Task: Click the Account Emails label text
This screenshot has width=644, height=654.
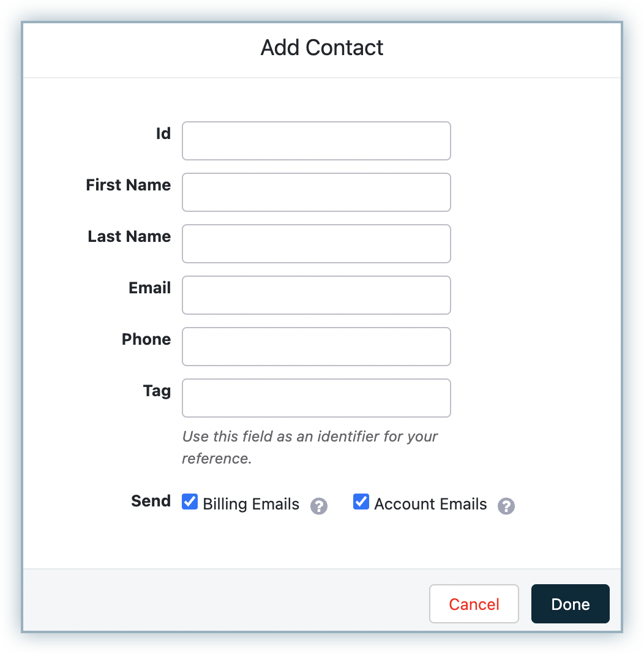Action: 430,504
